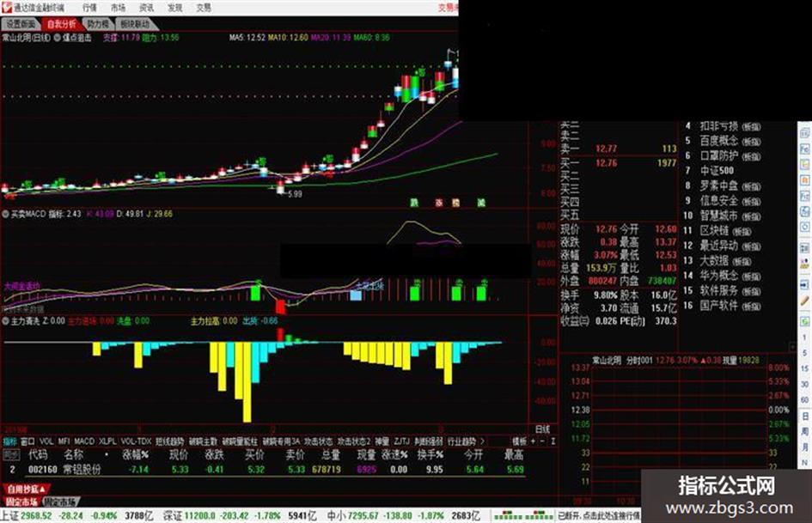The height and width of the screenshot is (523, 812).
Task: Switch to the 板块联动 tab
Action: point(135,24)
